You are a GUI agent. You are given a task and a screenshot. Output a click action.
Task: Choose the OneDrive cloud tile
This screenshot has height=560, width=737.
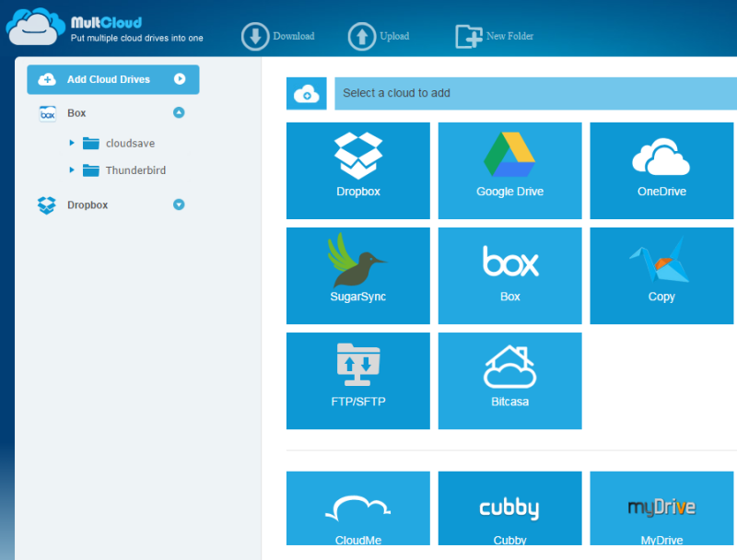pos(661,170)
